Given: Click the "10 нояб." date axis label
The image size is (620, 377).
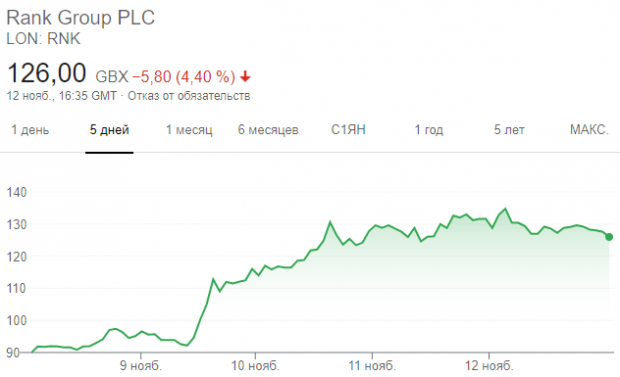Looking at the screenshot, I should click(255, 366).
